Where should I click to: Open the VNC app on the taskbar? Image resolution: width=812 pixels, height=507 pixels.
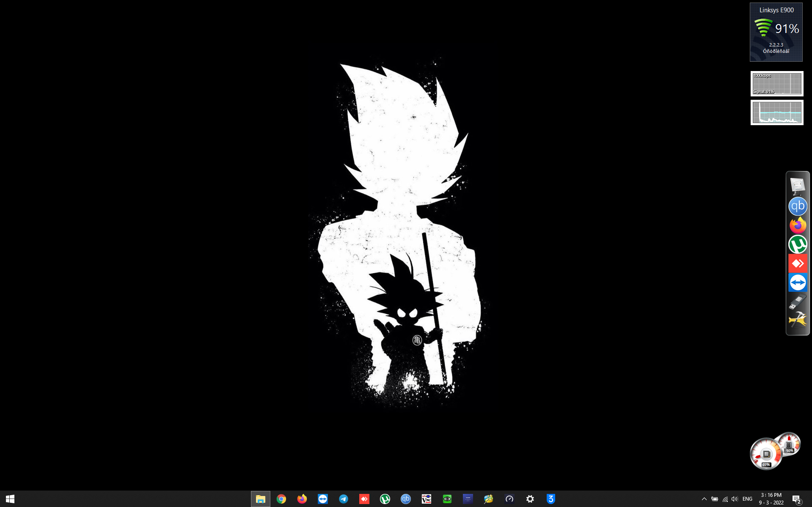pyautogui.click(x=427, y=499)
